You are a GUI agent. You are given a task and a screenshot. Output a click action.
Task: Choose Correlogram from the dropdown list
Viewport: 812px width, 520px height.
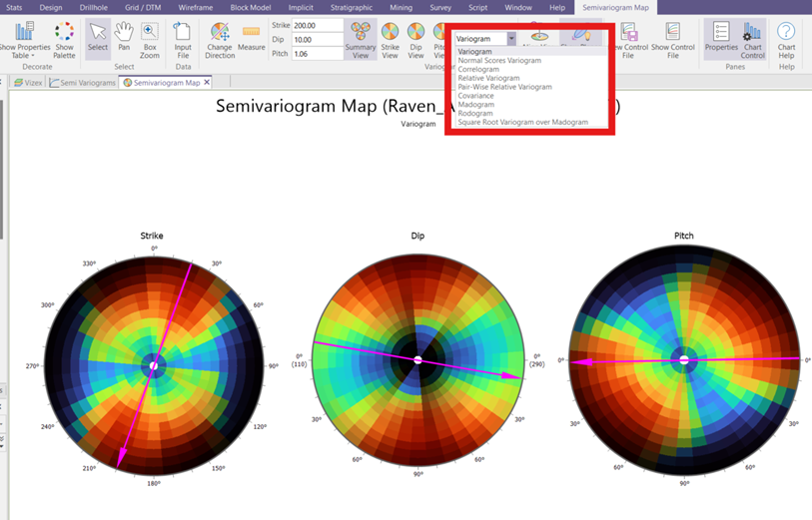(x=478, y=70)
